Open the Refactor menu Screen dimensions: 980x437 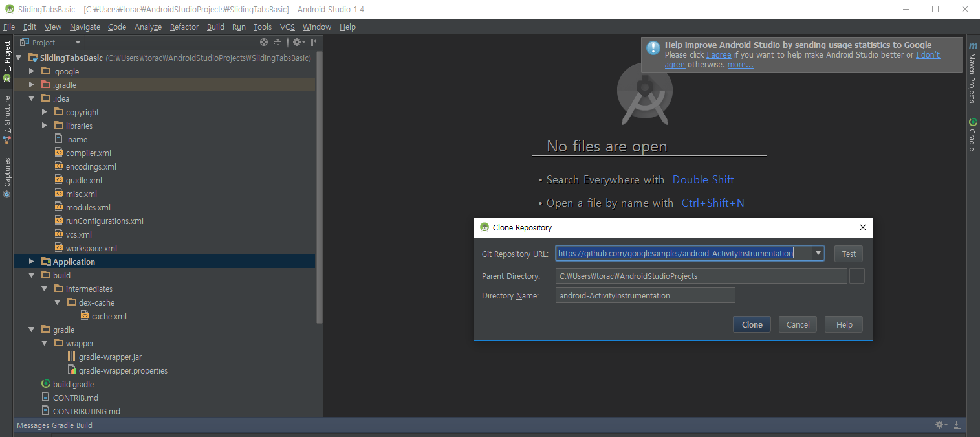[x=184, y=27]
